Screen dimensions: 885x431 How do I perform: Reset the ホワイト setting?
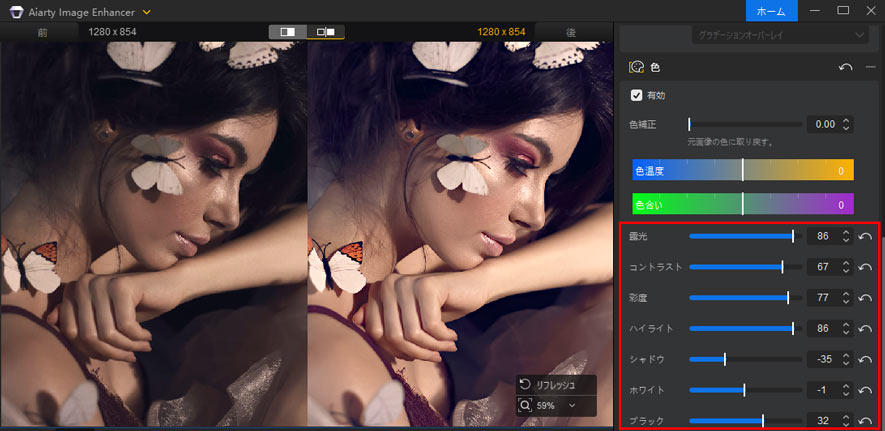pos(865,390)
